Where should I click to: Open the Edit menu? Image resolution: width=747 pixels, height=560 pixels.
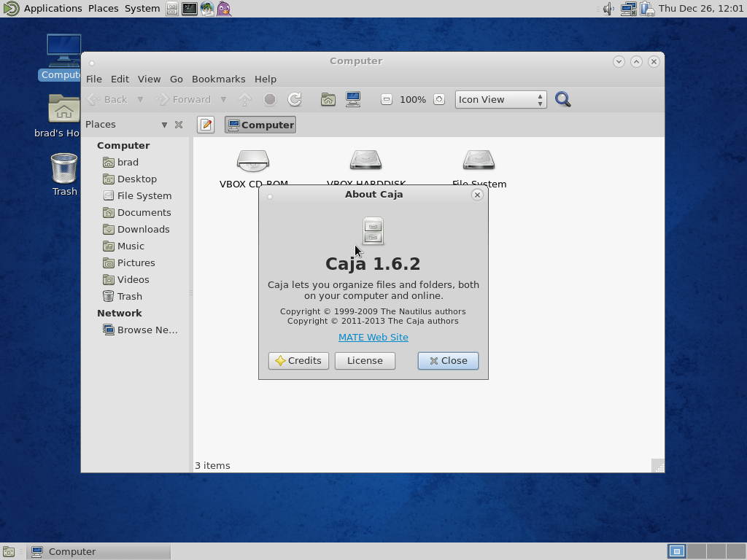[x=120, y=79]
